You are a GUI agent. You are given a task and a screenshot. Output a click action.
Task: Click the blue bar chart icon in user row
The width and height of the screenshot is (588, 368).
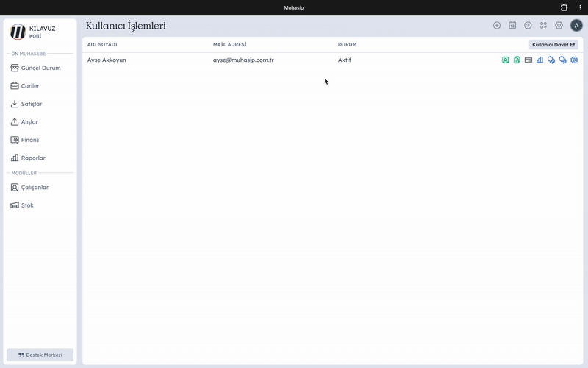539,60
